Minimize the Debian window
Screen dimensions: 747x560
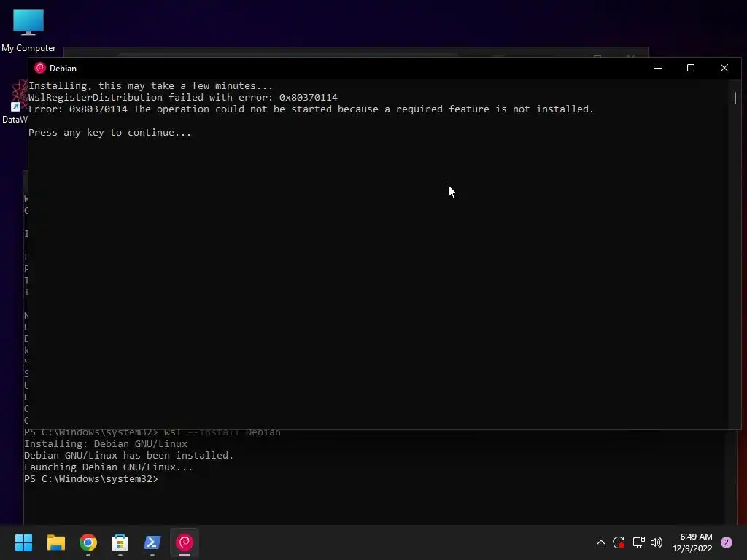(x=658, y=68)
